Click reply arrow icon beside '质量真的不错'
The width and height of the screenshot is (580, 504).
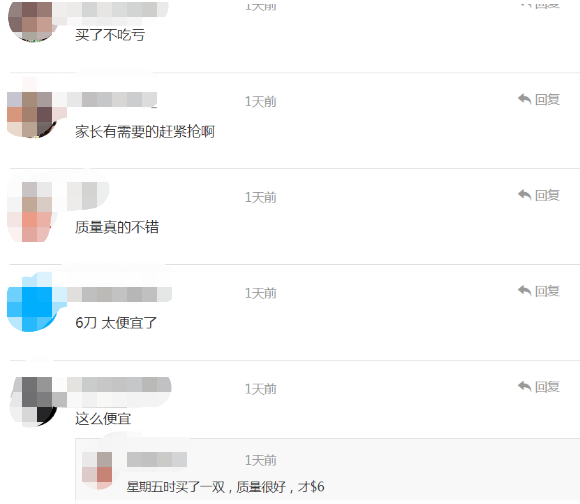point(525,195)
